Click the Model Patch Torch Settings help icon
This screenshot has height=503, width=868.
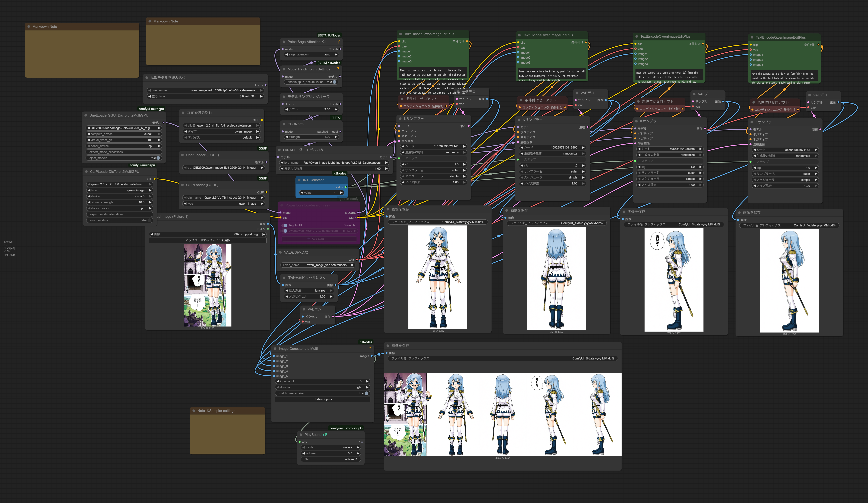(338, 69)
